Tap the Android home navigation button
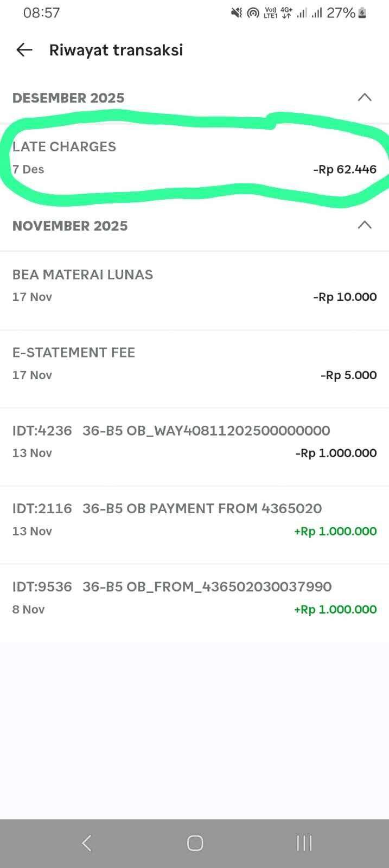Image resolution: width=389 pixels, height=868 pixels. pyautogui.click(x=195, y=843)
